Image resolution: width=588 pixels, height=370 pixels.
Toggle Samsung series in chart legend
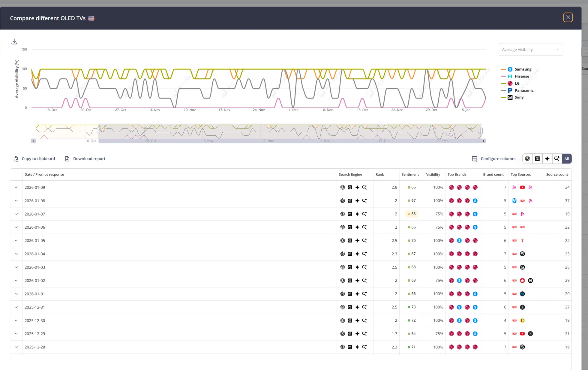pyautogui.click(x=523, y=69)
